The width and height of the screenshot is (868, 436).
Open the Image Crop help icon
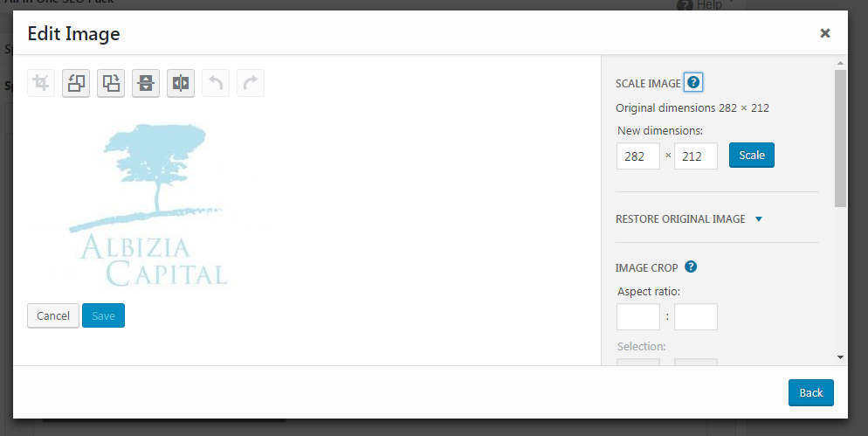coord(691,266)
